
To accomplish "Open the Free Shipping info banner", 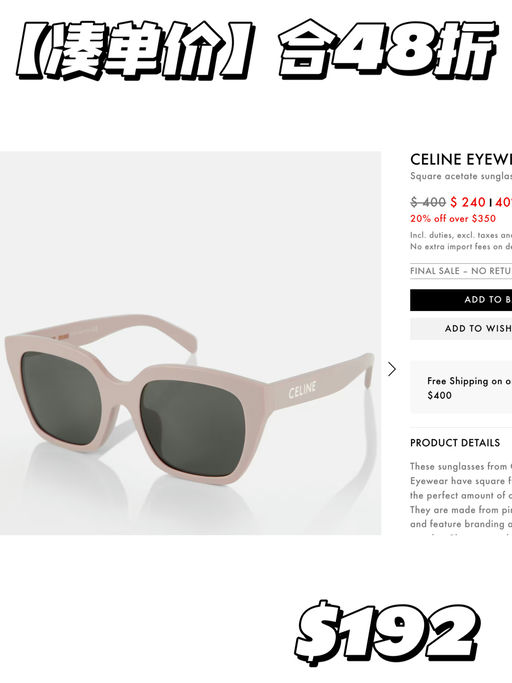I will point(461,387).
